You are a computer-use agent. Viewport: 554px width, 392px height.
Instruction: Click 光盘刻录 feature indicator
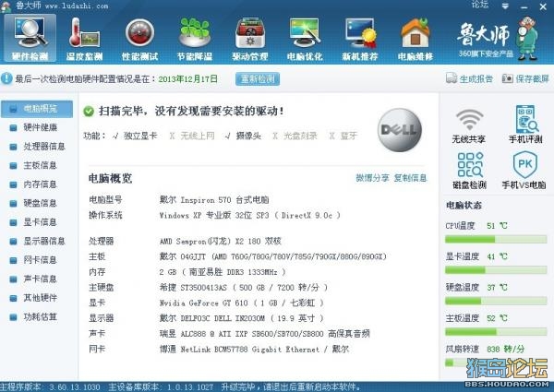pyautogui.click(x=295, y=136)
